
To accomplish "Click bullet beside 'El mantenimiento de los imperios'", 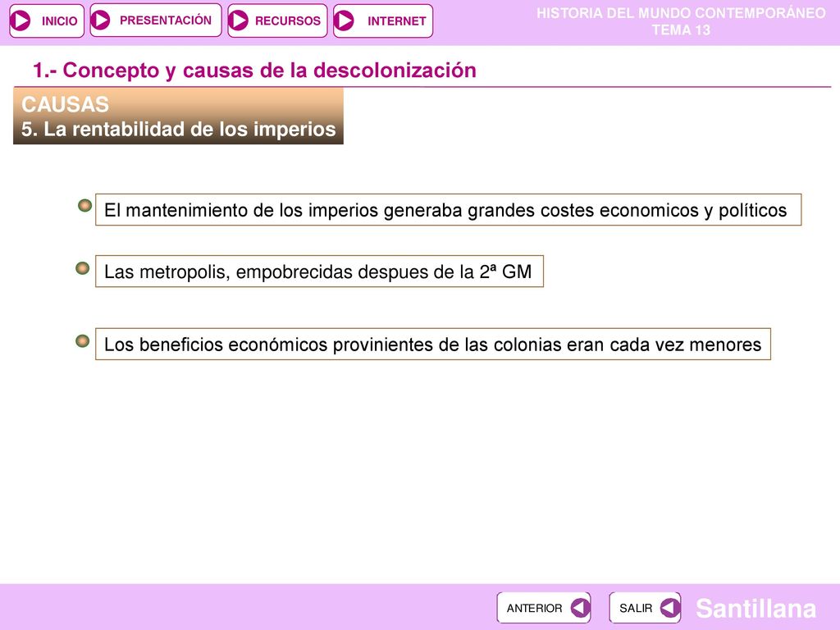I will pyautogui.click(x=84, y=205).
